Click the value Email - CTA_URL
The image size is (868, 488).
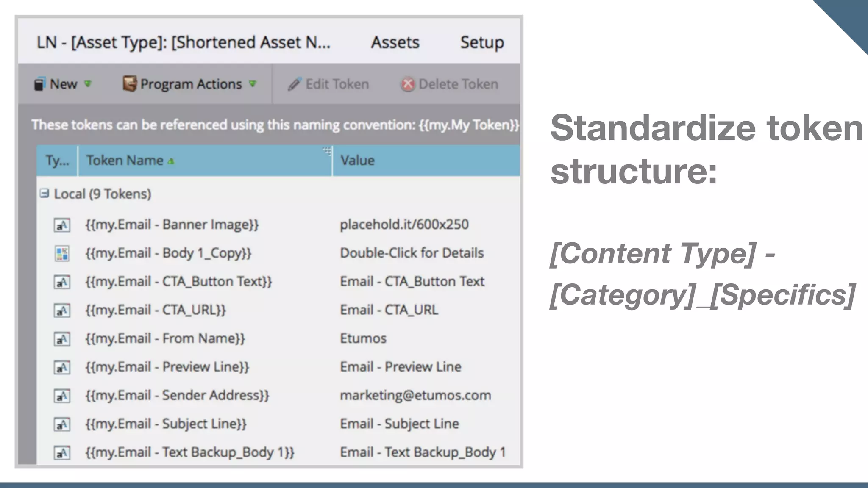[x=389, y=310]
